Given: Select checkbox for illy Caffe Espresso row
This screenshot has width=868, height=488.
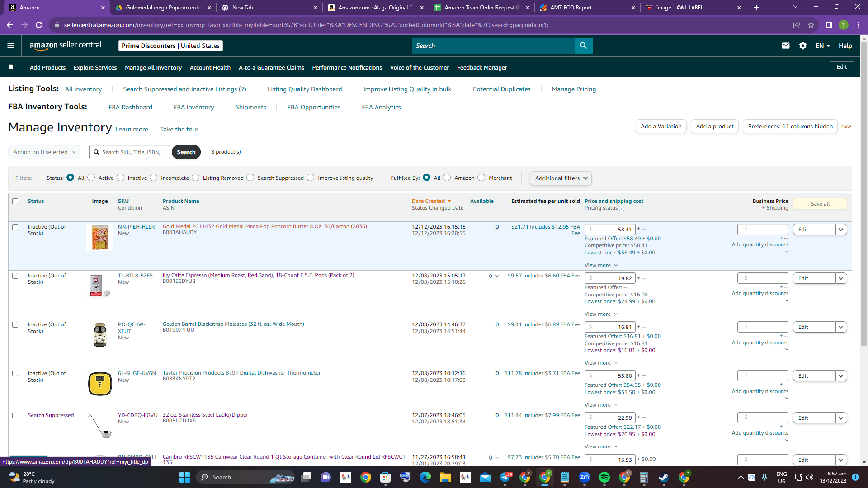Looking at the screenshot, I should click(15, 276).
